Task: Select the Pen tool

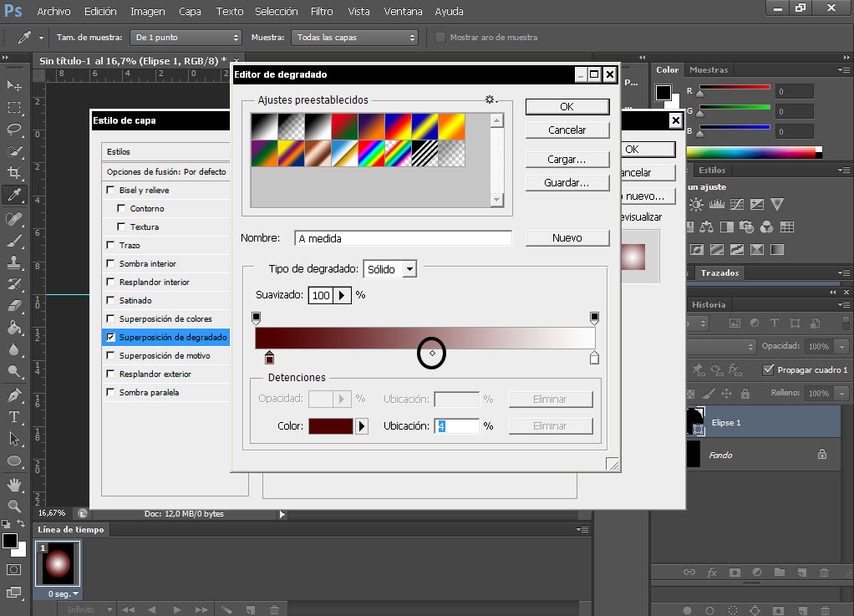Action: coord(14,395)
